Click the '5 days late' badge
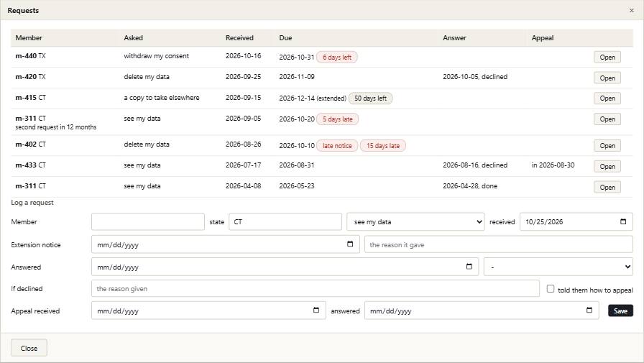The height and width of the screenshot is (363, 644). (337, 119)
